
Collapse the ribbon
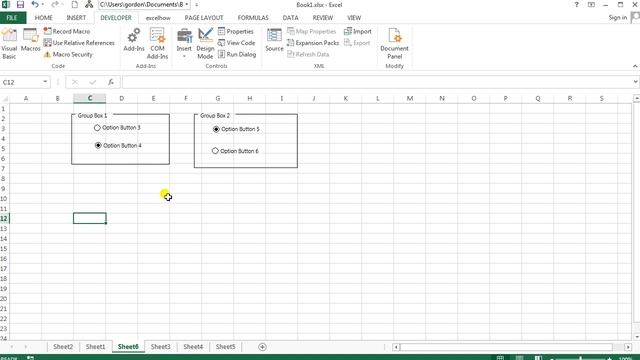pos(635,66)
